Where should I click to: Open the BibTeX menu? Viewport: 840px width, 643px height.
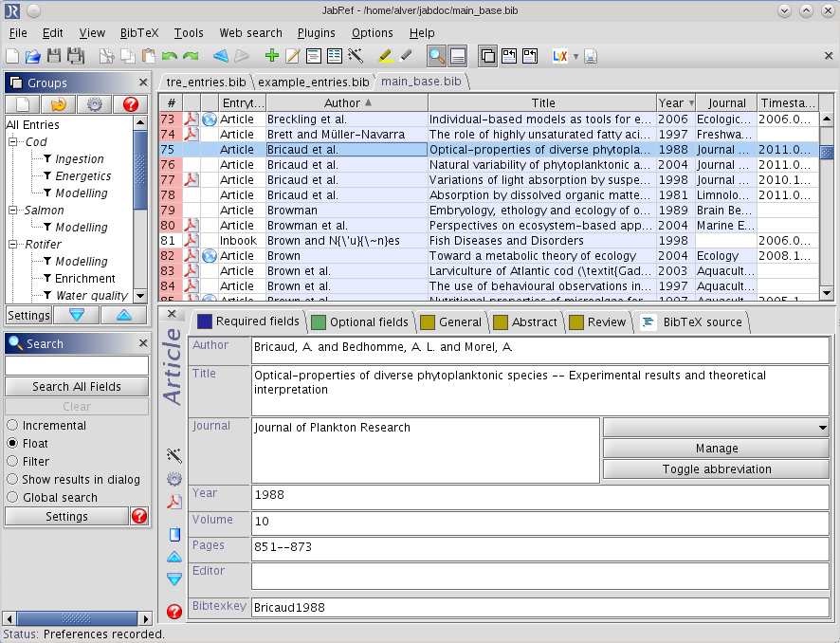pos(139,33)
